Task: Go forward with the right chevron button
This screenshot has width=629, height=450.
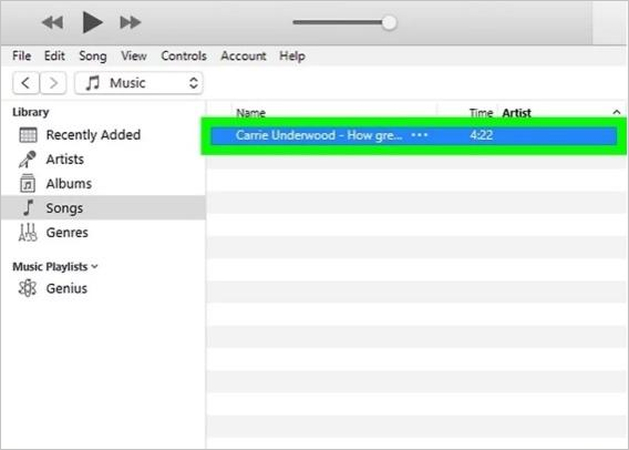Action: [x=53, y=83]
